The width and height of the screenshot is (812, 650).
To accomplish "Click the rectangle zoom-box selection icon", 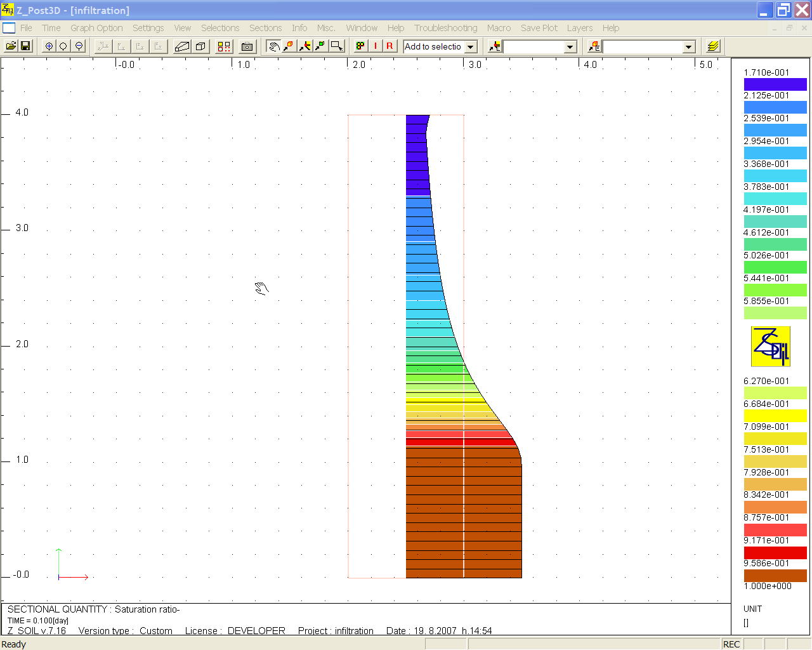I will (337, 46).
